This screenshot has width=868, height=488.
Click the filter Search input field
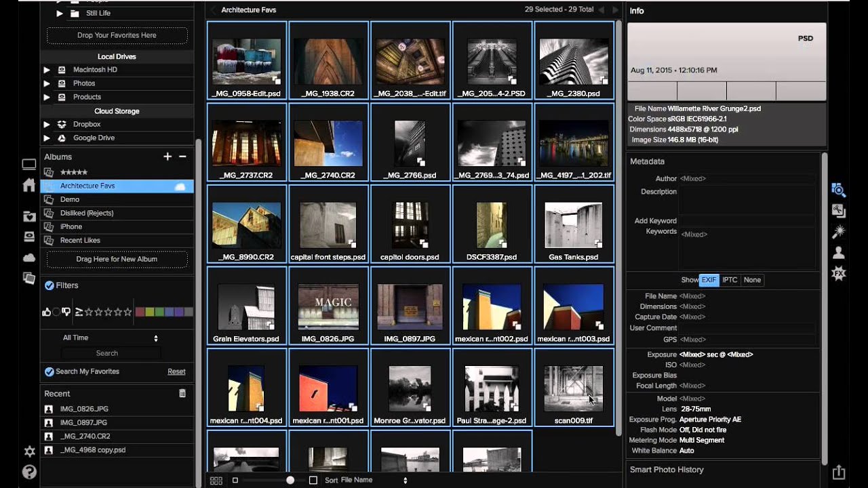tap(111, 353)
